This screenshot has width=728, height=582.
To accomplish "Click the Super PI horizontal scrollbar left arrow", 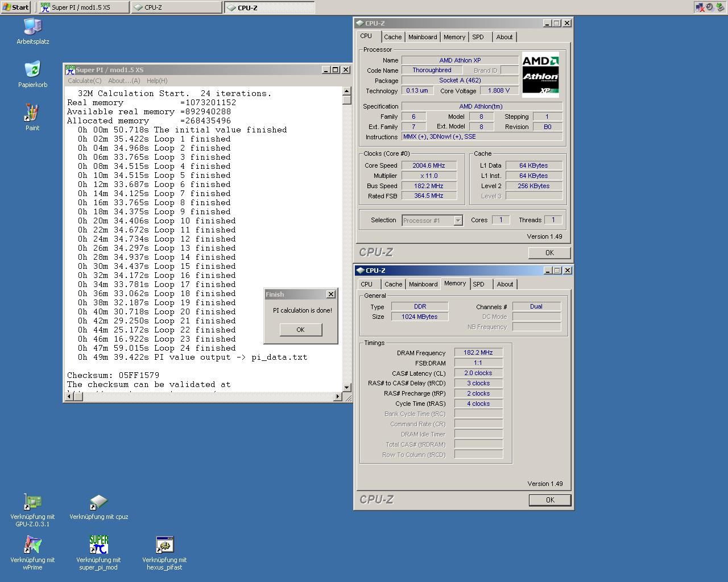I will tap(69, 396).
